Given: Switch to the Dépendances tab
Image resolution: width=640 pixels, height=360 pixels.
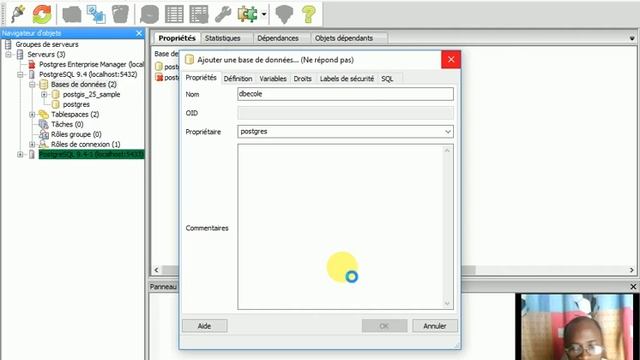Looking at the screenshot, I should 278,38.
